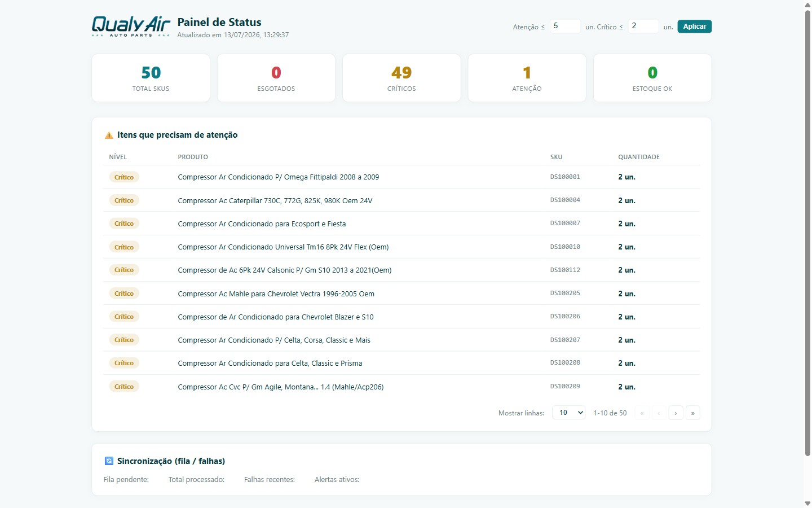Click Crítico badge on row DS100010
The width and height of the screenshot is (812, 508).
124,247
